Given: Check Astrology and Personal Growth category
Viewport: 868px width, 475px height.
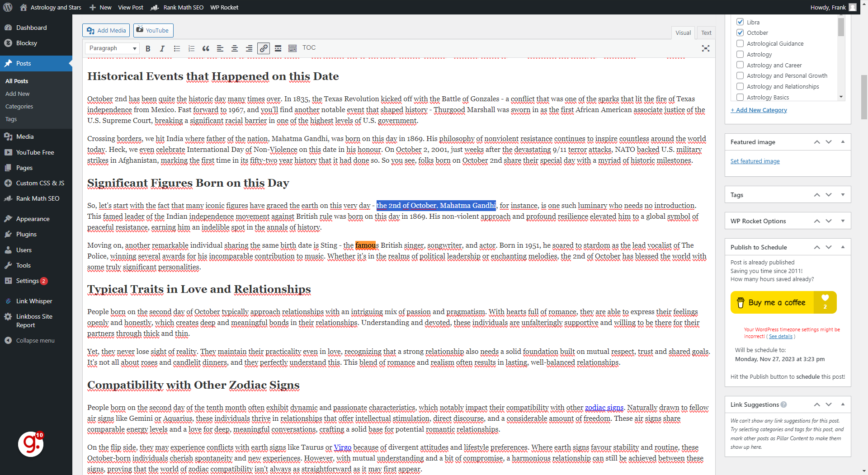Looking at the screenshot, I should tap(740, 75).
